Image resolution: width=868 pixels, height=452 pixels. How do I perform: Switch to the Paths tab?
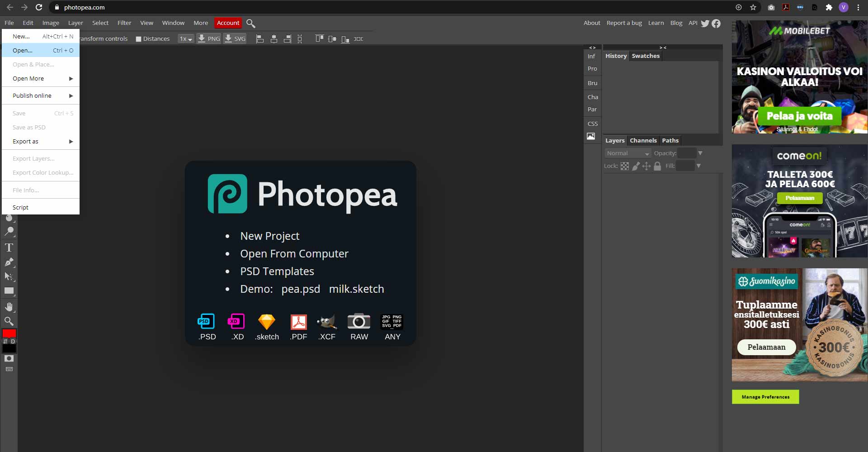click(670, 141)
